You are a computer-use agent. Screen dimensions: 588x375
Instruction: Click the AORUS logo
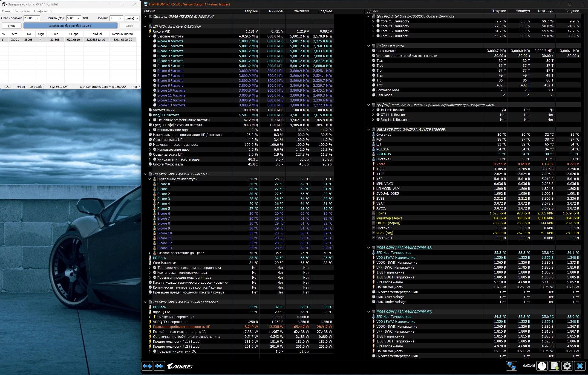point(180,366)
